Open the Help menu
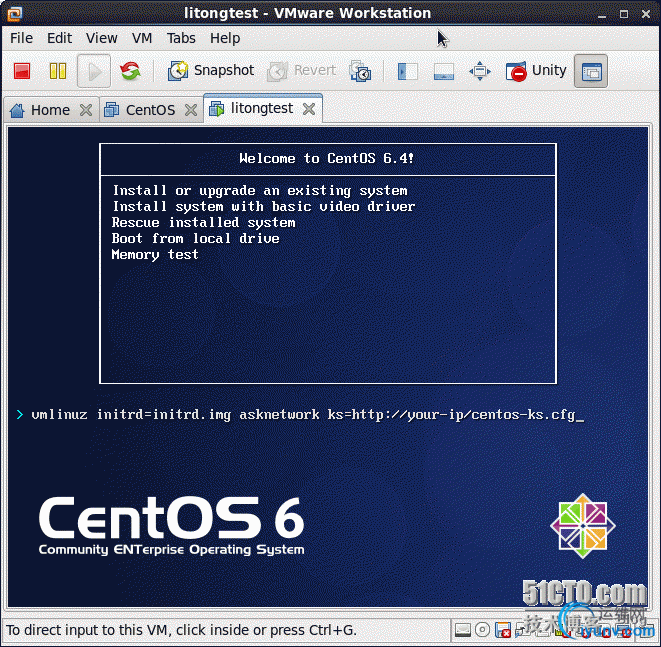661x647 pixels. pyautogui.click(x=225, y=38)
